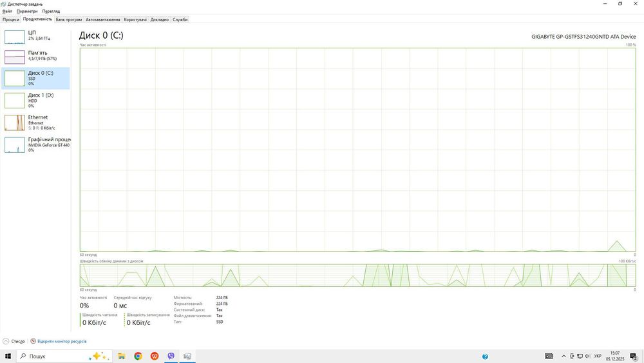644x363 pixels.
Task: Open the Windows Start menu
Action: pos(8,356)
